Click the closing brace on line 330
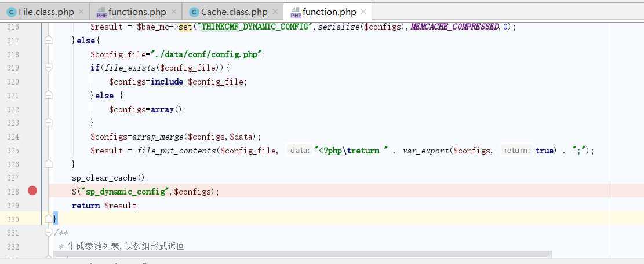This screenshot has width=644, height=264. pos(56,218)
